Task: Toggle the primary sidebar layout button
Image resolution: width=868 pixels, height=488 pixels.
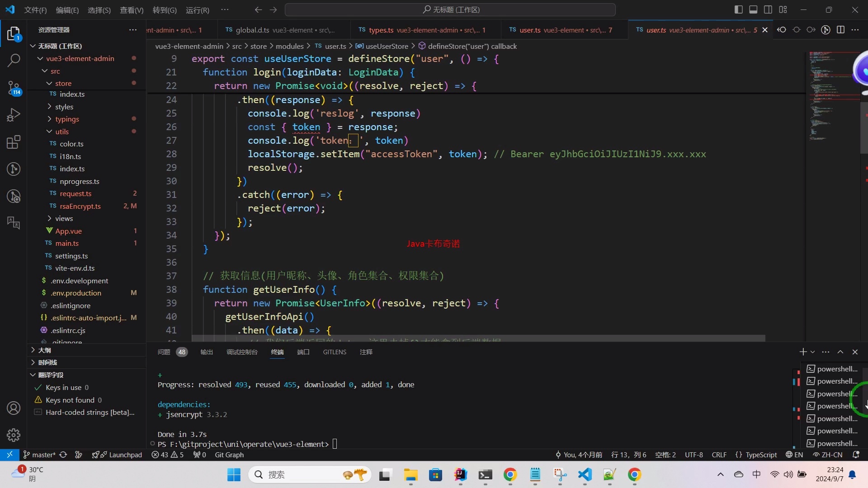Action: [x=738, y=9]
